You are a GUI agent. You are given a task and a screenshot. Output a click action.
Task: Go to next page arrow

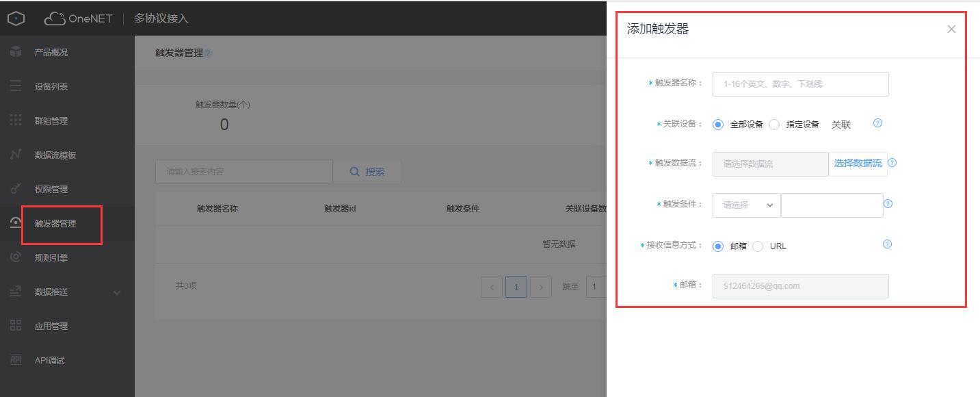pos(541,287)
